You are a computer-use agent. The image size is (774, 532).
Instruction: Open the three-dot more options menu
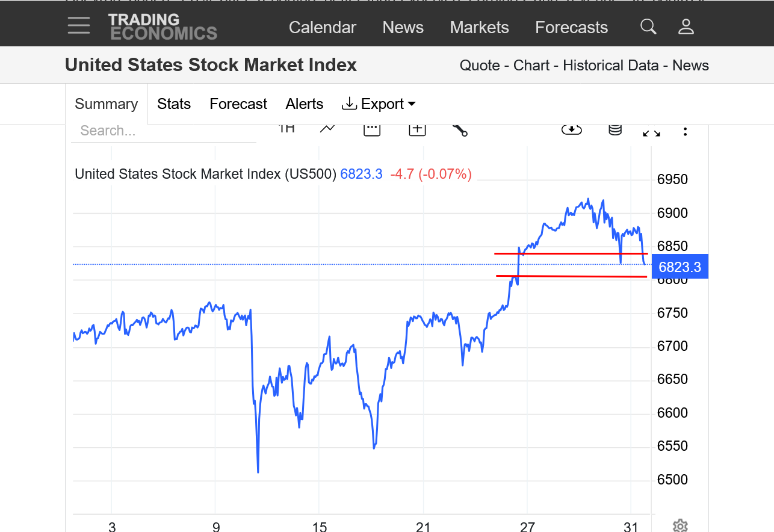685,131
